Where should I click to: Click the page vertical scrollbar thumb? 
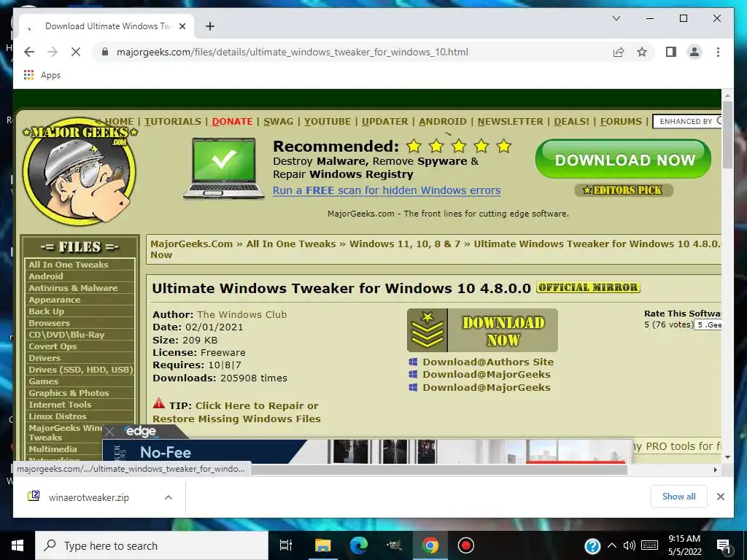(x=727, y=134)
